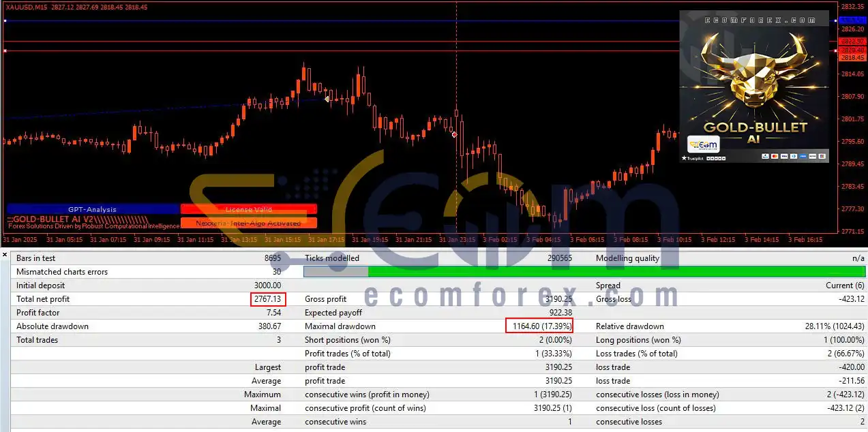Image resolution: width=868 pixels, height=432 pixels.
Task: Click the 31 Jan 17:15 time axis label
Action: (x=326, y=240)
